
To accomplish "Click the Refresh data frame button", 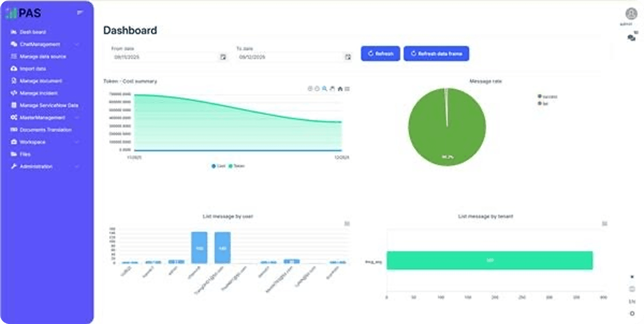I will tap(436, 53).
